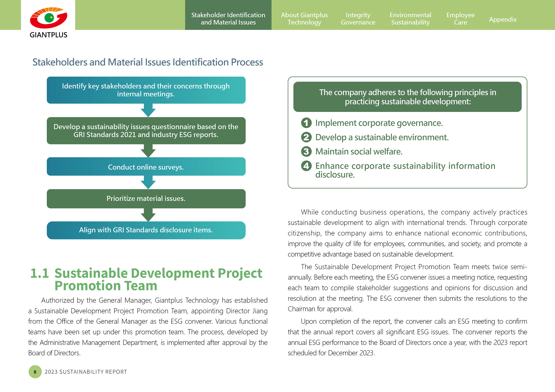Open About Giantplus Technology tab
Screen dimensions: 555x392
pos(304,18)
